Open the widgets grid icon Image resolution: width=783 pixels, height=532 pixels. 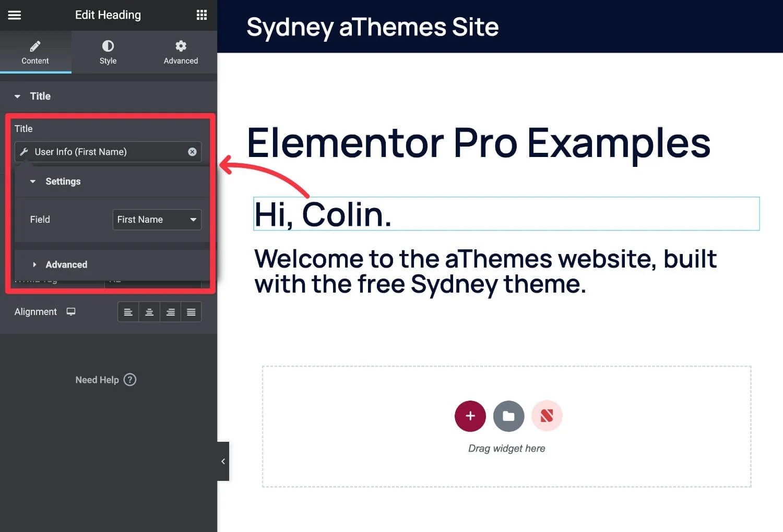click(x=201, y=15)
